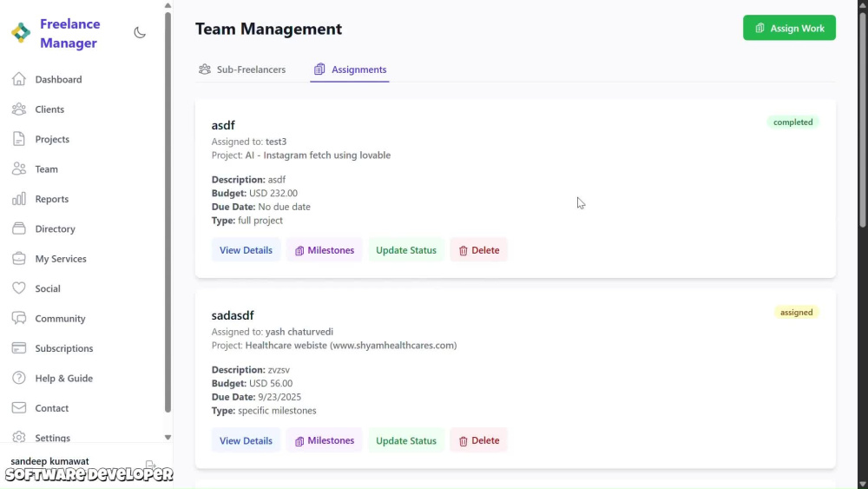Viewport: 868px width, 489px height.
Task: Click the project name 'AI - Instagram fetch using lovable'
Action: (x=318, y=155)
